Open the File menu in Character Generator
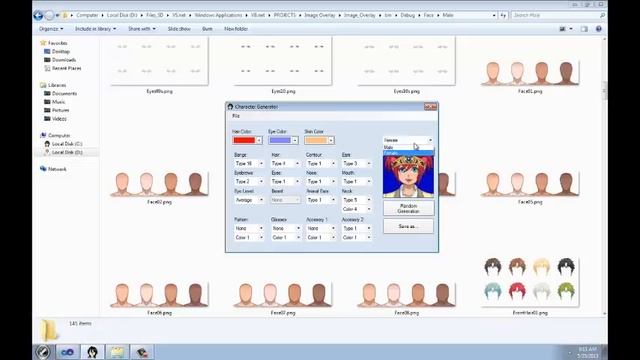Image resolution: width=640 pixels, height=360 pixels. [x=236, y=116]
